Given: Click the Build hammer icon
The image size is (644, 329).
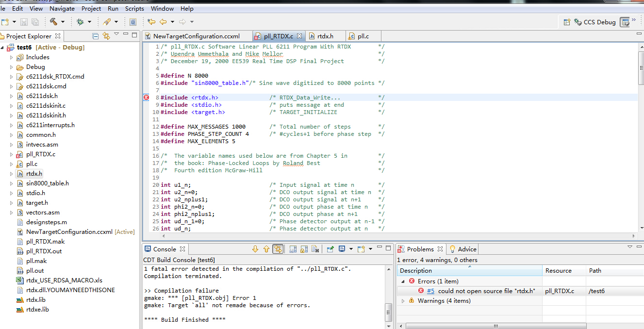Looking at the screenshot, I should pyautogui.click(x=53, y=22).
